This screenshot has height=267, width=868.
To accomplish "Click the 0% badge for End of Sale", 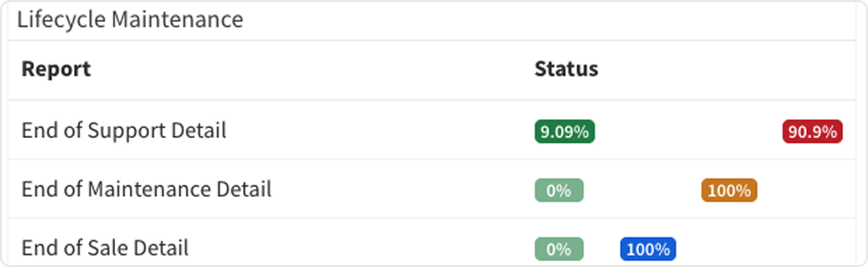I will [x=559, y=249].
